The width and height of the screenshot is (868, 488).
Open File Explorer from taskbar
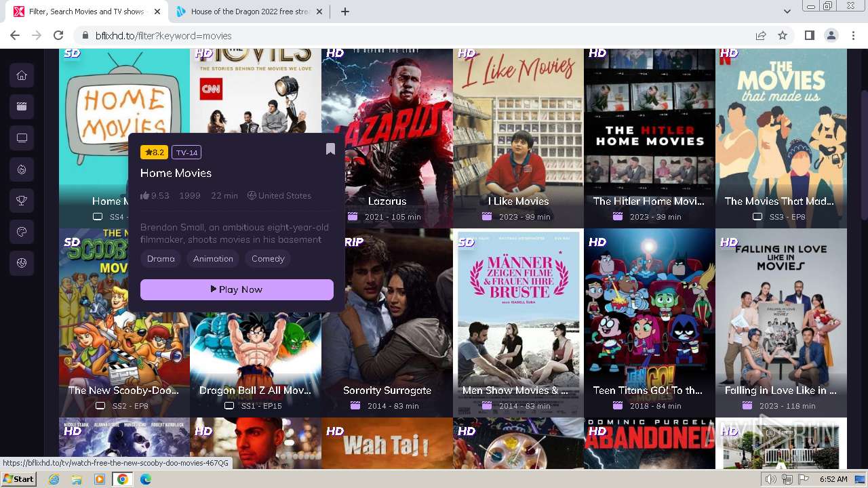click(x=77, y=479)
